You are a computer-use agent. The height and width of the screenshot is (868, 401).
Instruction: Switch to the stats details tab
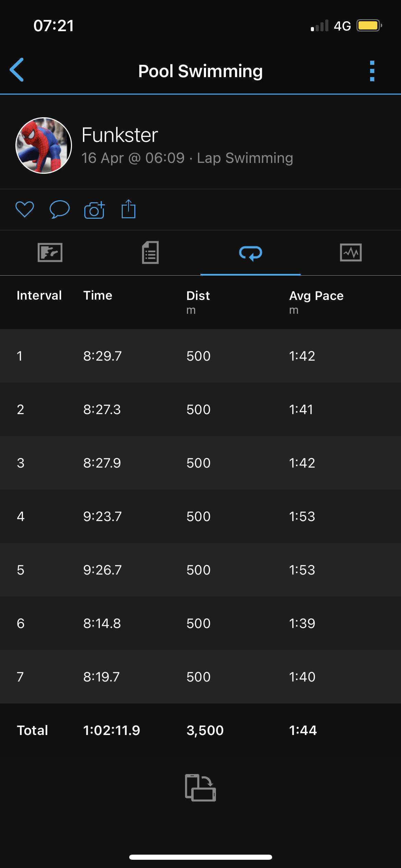(x=150, y=253)
